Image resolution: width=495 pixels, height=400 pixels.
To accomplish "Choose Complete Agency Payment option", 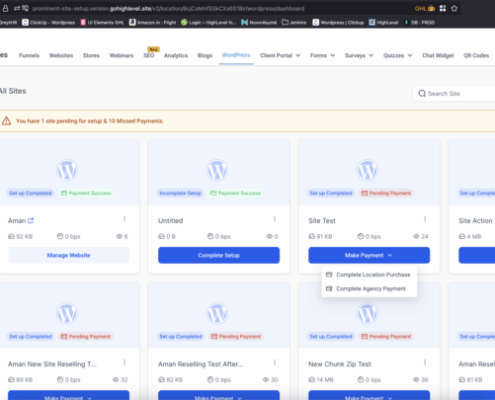I will pyautogui.click(x=369, y=289).
